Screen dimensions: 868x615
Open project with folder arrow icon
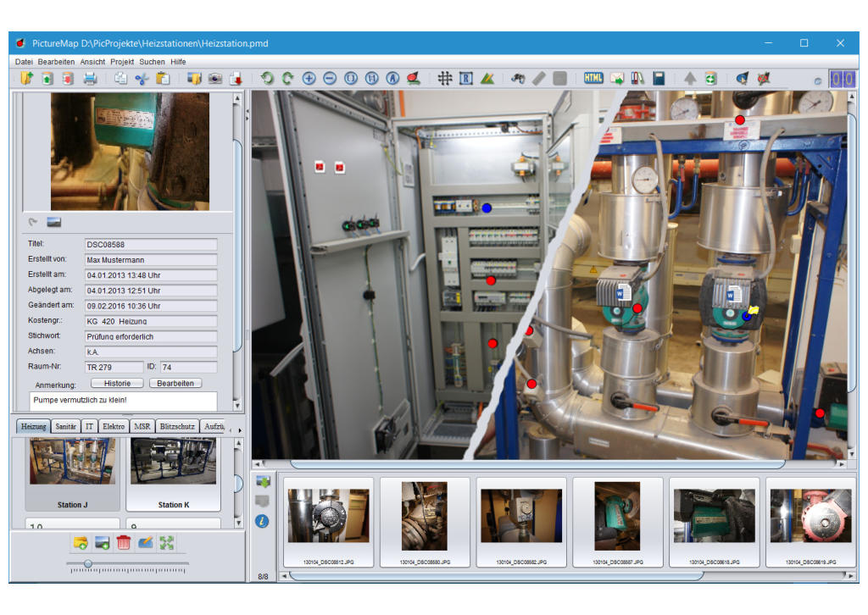point(26,79)
